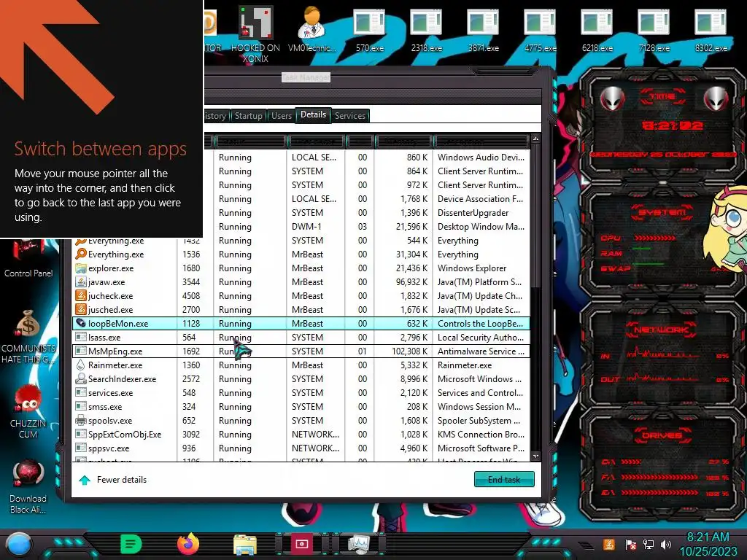Click the Start orb on the taskbar

pos(19,544)
